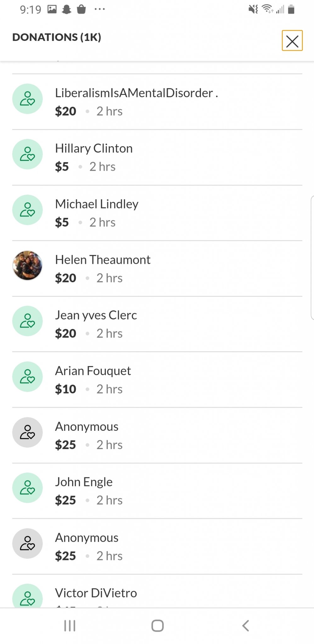Tap Hillary Clinton's donor avatar icon
Image resolution: width=314 pixels, height=644 pixels.
(27, 154)
